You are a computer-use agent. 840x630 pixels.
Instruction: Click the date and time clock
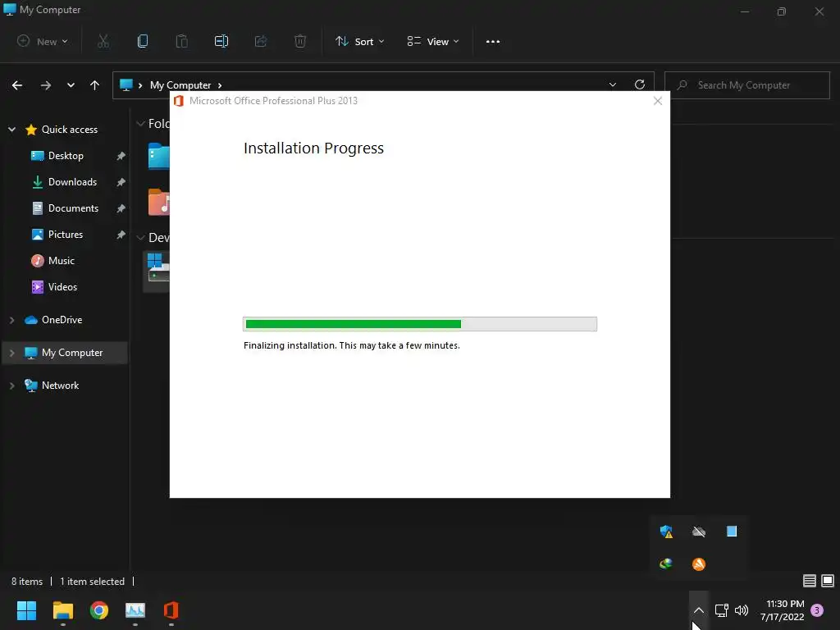pos(782,610)
